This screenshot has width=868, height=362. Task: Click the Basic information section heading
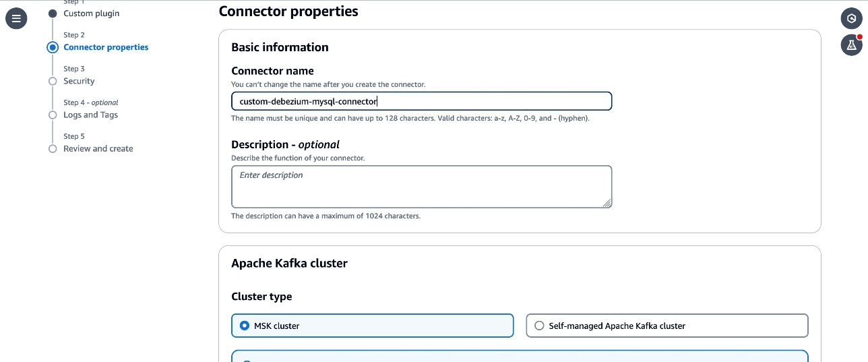[x=280, y=47]
